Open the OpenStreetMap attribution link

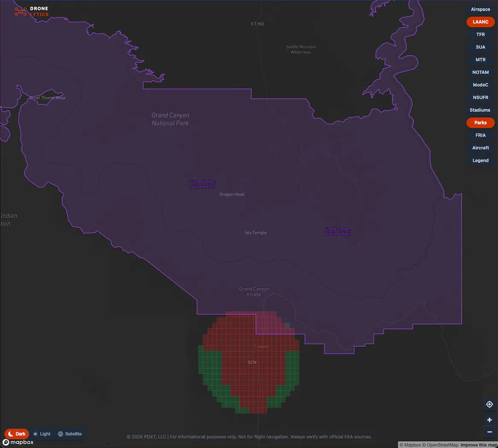(x=440, y=445)
